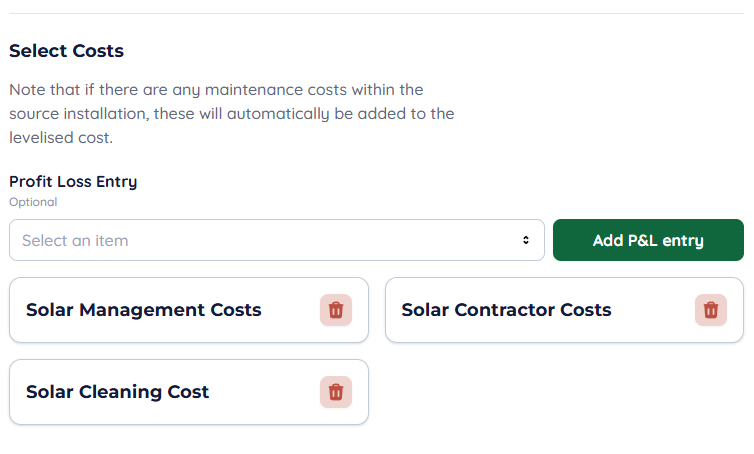Click the horizontal divider above Select Costs
This screenshot has width=754, height=454.
pos(377,13)
